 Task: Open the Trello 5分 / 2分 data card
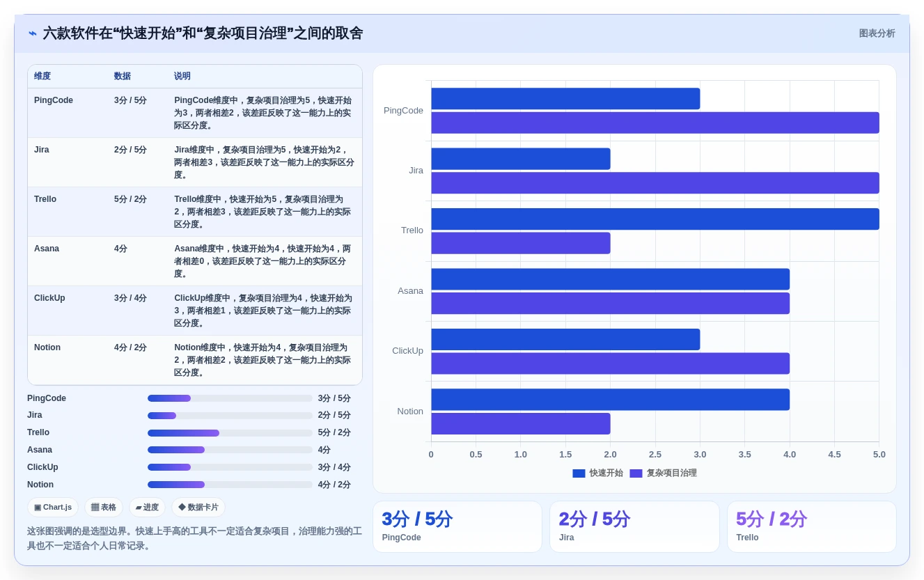pos(812,527)
